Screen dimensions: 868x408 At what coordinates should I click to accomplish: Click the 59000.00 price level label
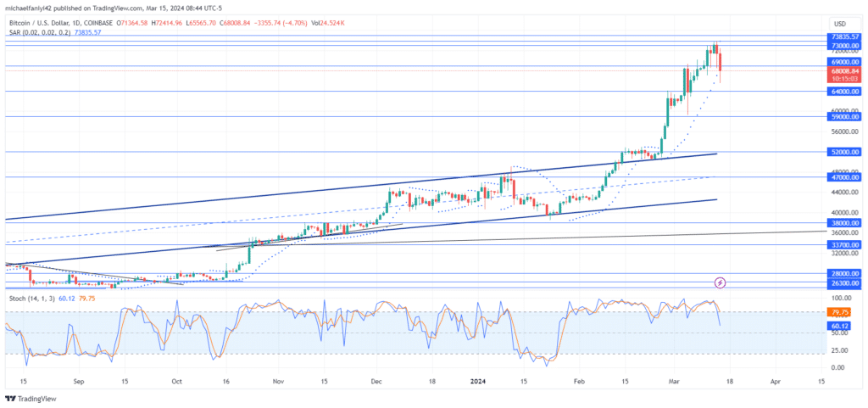pos(845,117)
